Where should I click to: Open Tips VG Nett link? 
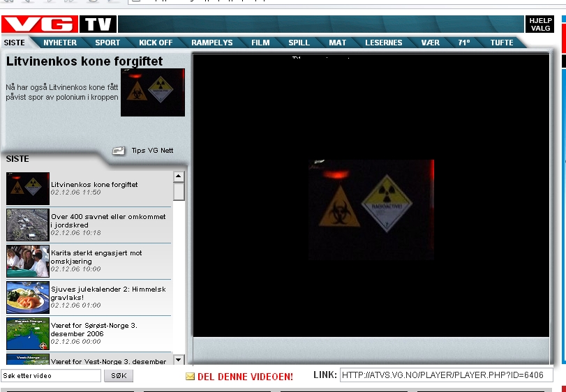[152, 151]
